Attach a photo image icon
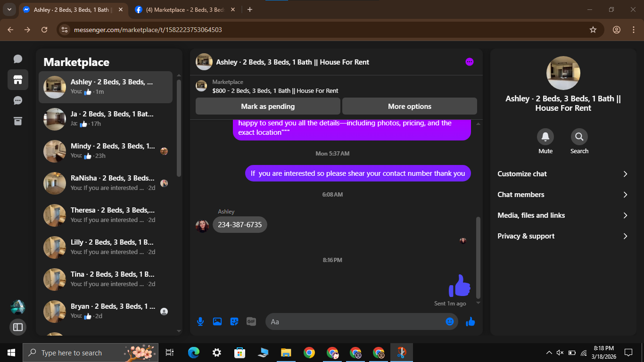 pyautogui.click(x=217, y=321)
